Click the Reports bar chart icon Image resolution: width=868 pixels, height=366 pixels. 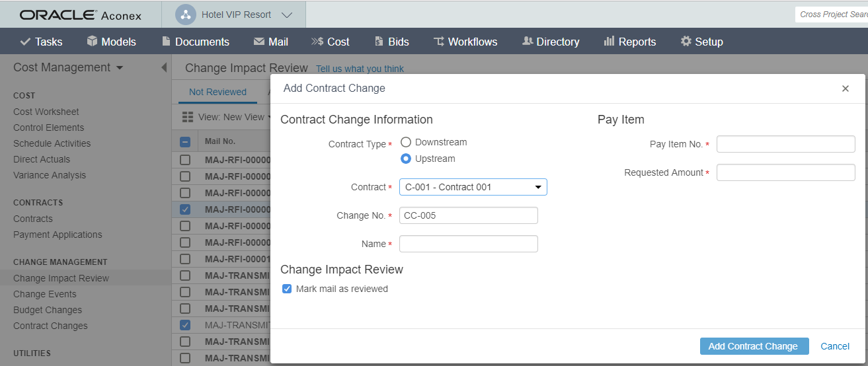tap(609, 42)
